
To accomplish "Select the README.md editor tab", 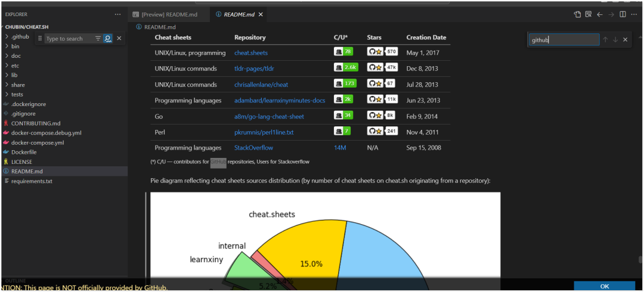I will 239,14.
